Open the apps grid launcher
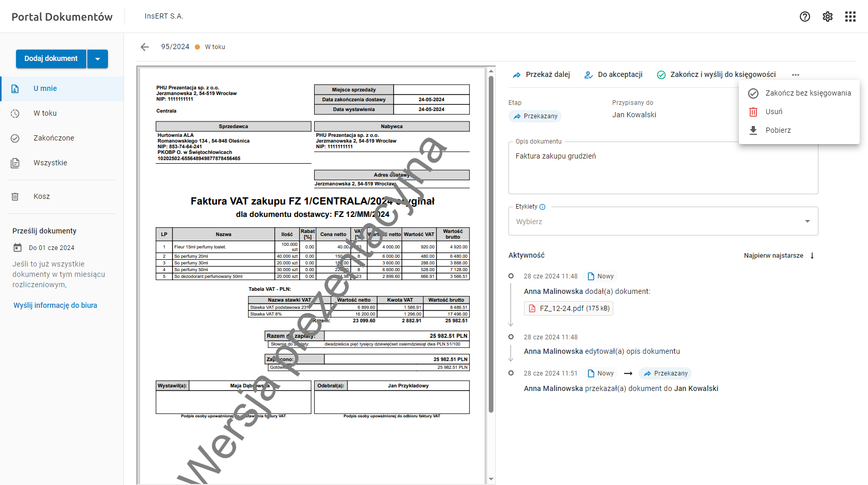Viewport: 868px width, 485px height. pyautogui.click(x=850, y=17)
